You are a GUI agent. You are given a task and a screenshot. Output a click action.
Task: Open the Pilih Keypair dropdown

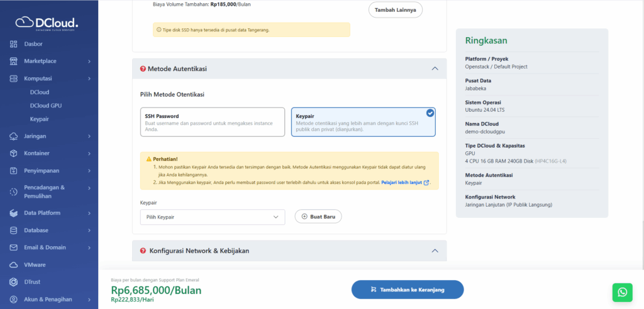[x=212, y=217]
